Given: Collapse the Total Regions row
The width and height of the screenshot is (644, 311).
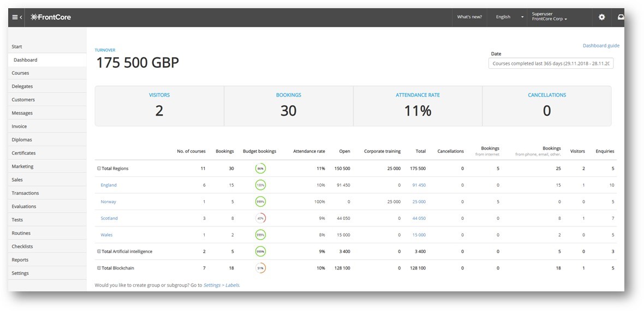Looking at the screenshot, I should coord(99,169).
